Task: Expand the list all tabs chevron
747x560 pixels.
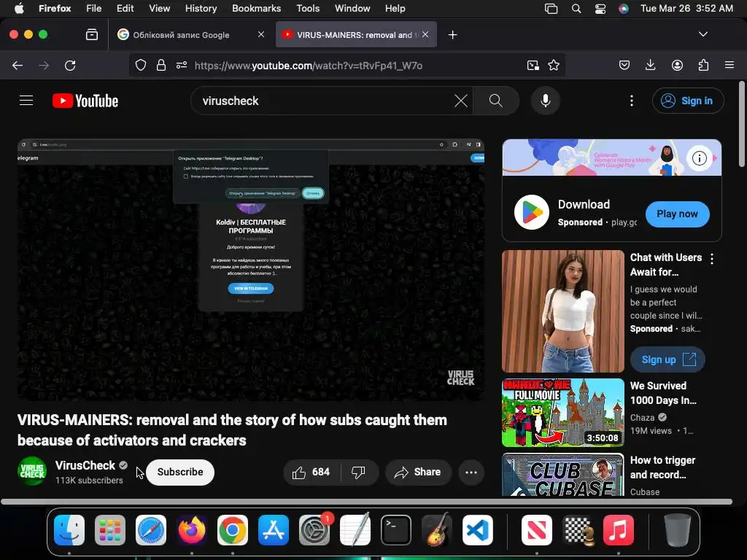Action: [x=703, y=34]
